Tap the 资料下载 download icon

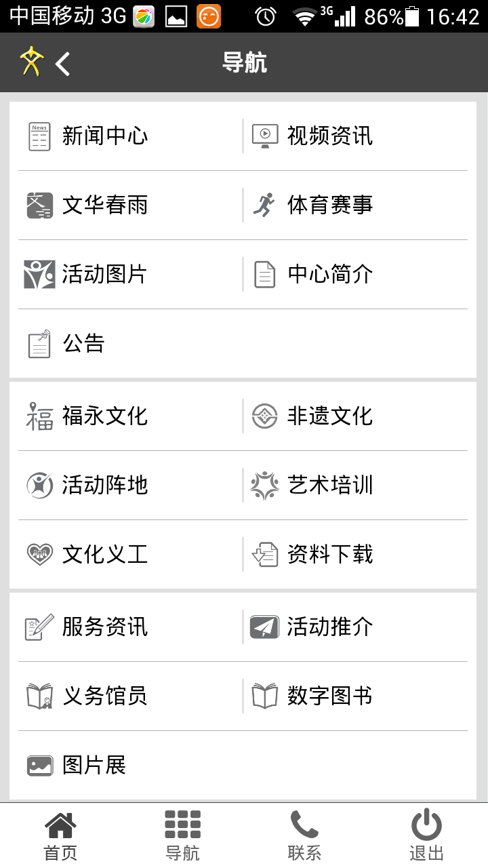coord(264,555)
